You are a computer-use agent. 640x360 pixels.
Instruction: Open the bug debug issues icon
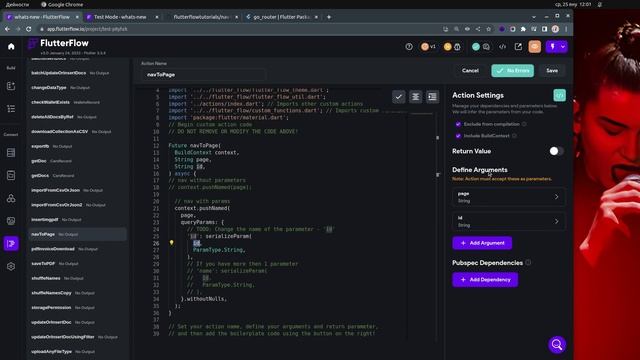(x=457, y=47)
